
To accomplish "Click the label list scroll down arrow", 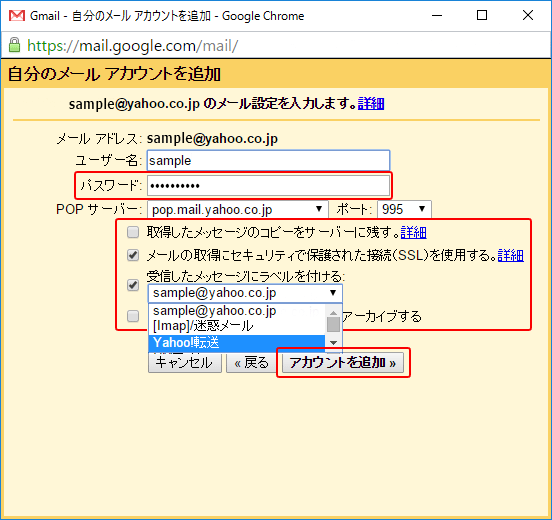I will click(333, 343).
